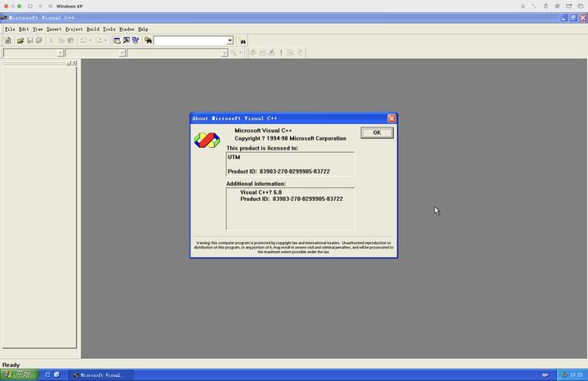Click the Go debug document icon
Viewport: 588px width, 381px height.
(x=290, y=52)
